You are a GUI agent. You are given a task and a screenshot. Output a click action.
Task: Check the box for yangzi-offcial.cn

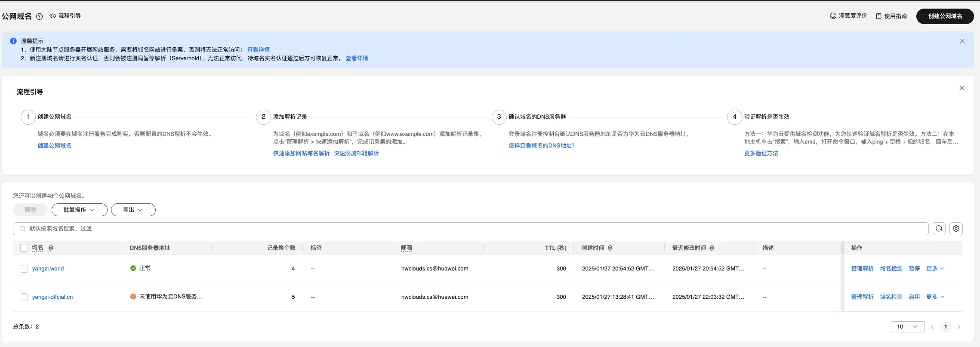coord(25,297)
